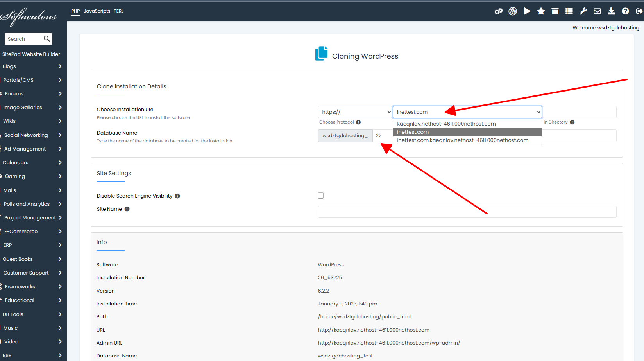The width and height of the screenshot is (644, 361).
Task: Expand the Calendars category chevron
Action: tap(60, 163)
